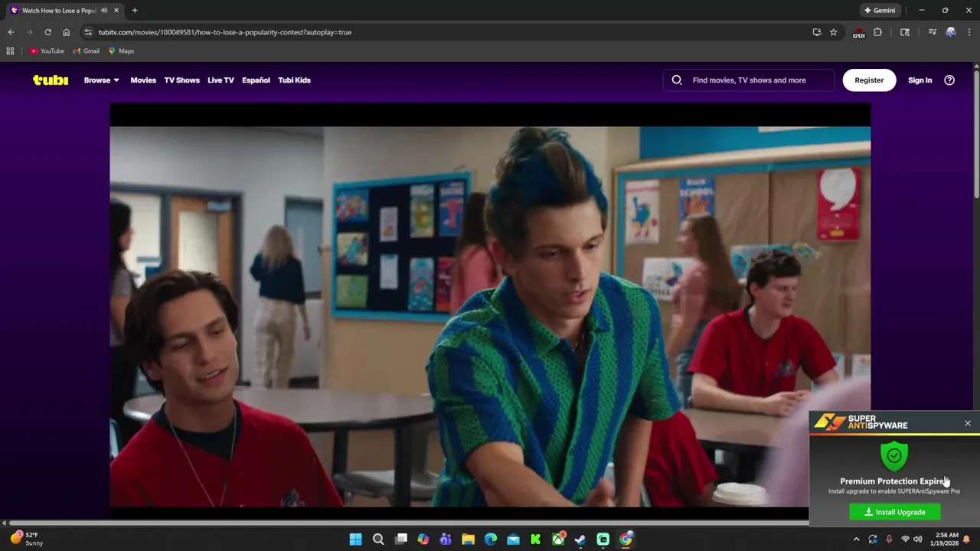
Task: Click the magnifier icon in Tubi search
Action: click(x=677, y=80)
